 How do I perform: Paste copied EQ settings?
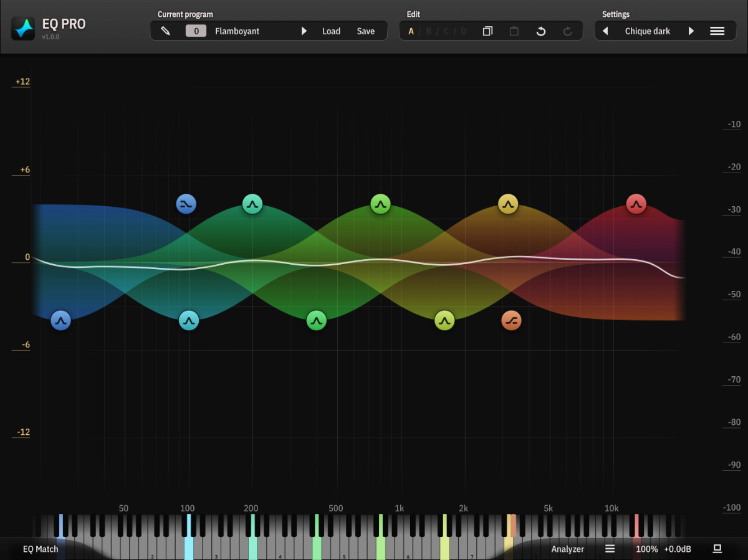[x=514, y=31]
